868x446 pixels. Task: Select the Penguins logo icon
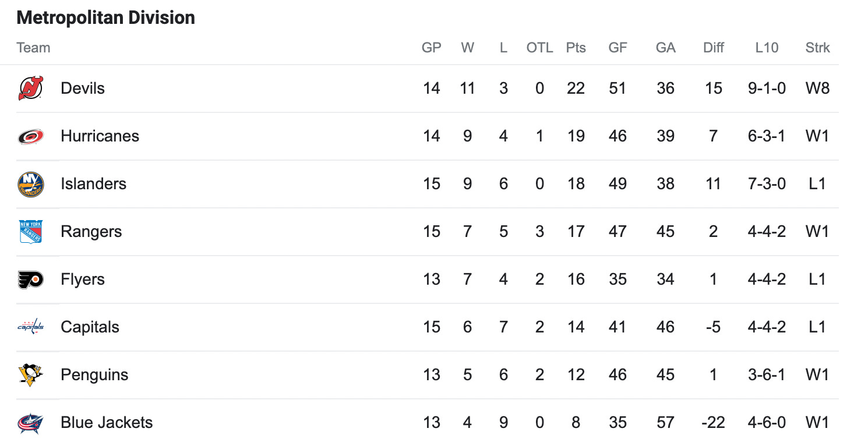(x=30, y=375)
